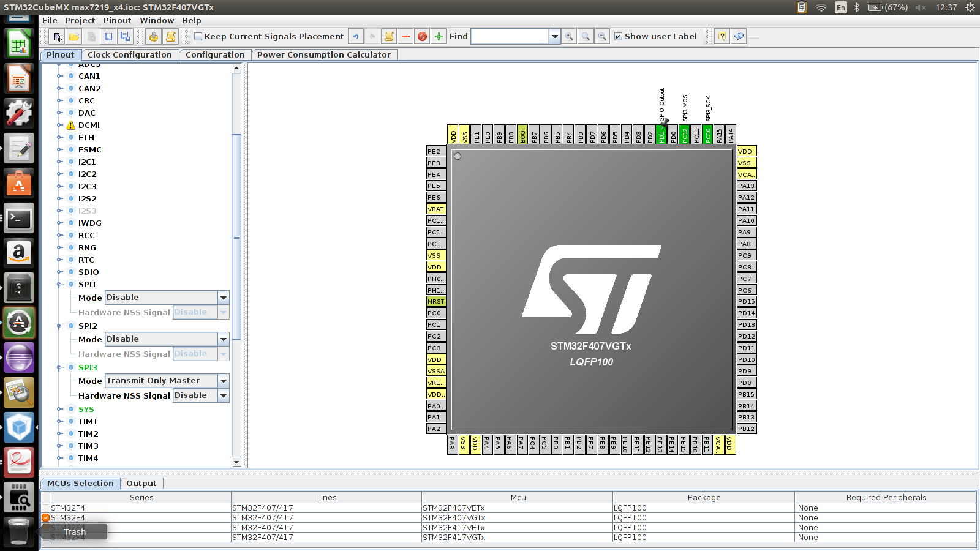This screenshot has width=980, height=551.
Task: Click the Open Project folder icon
Action: click(x=74, y=37)
